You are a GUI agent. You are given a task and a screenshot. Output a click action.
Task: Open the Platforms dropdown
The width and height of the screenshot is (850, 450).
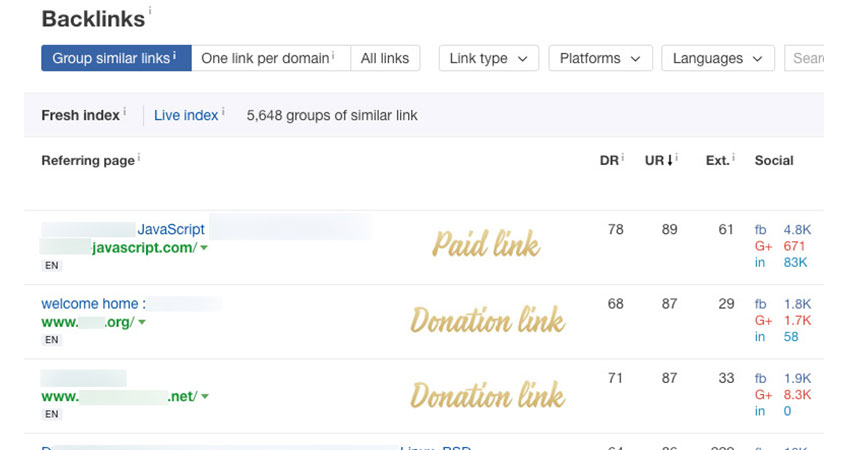pos(600,58)
